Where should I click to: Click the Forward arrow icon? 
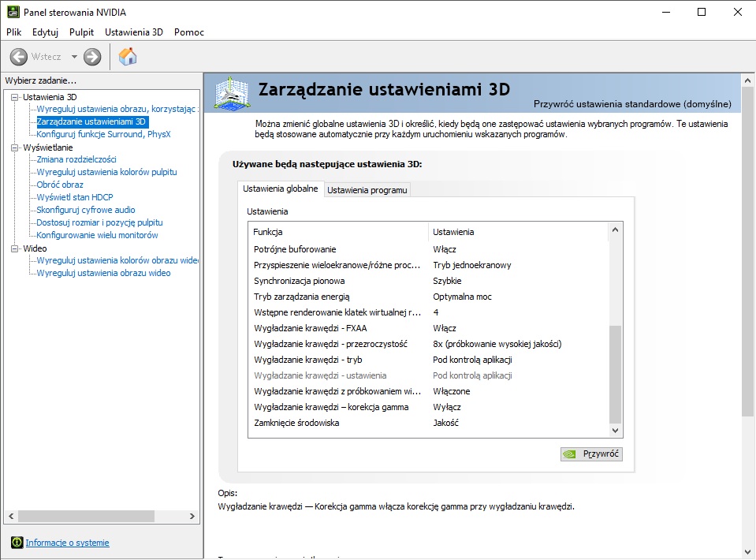click(92, 57)
